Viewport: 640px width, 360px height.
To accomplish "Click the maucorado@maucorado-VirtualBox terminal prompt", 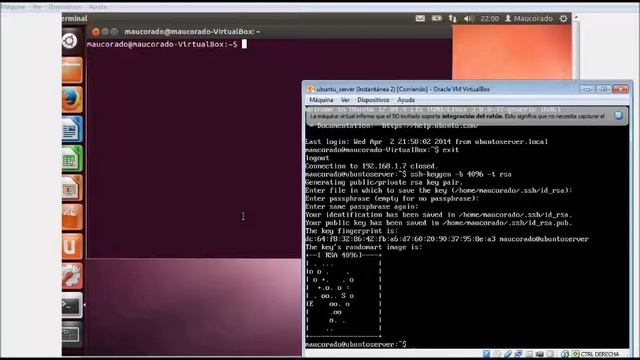I will 162,44.
